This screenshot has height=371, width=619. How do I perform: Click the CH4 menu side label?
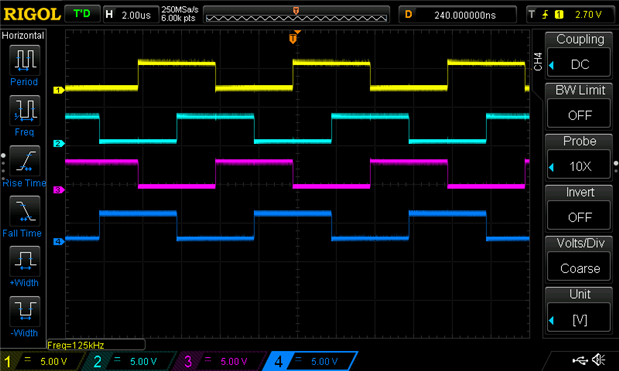click(538, 61)
